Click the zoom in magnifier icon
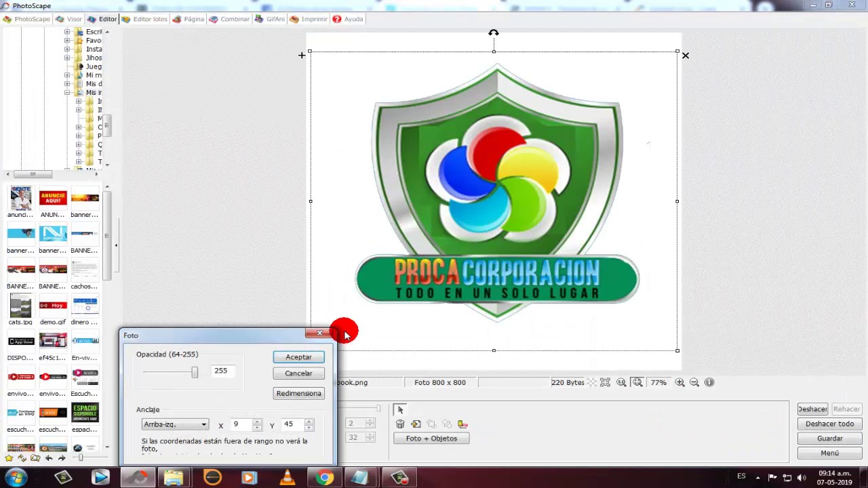868x488 pixels. [x=679, y=382]
